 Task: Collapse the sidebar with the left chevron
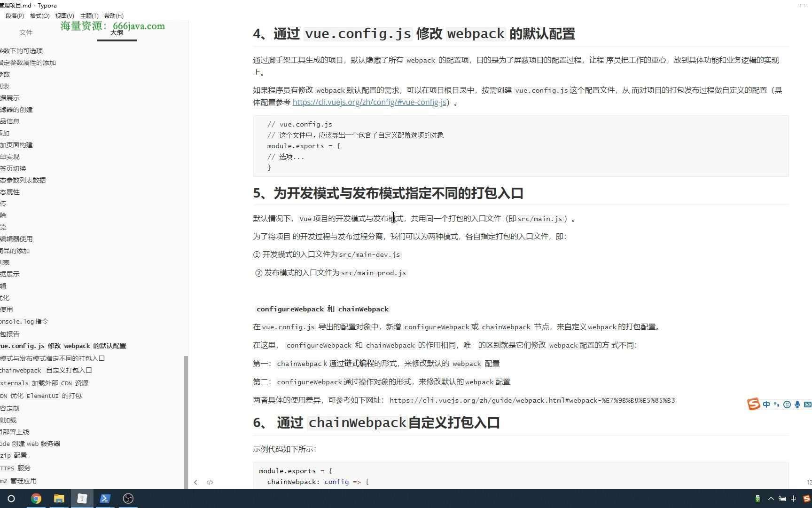(195, 482)
